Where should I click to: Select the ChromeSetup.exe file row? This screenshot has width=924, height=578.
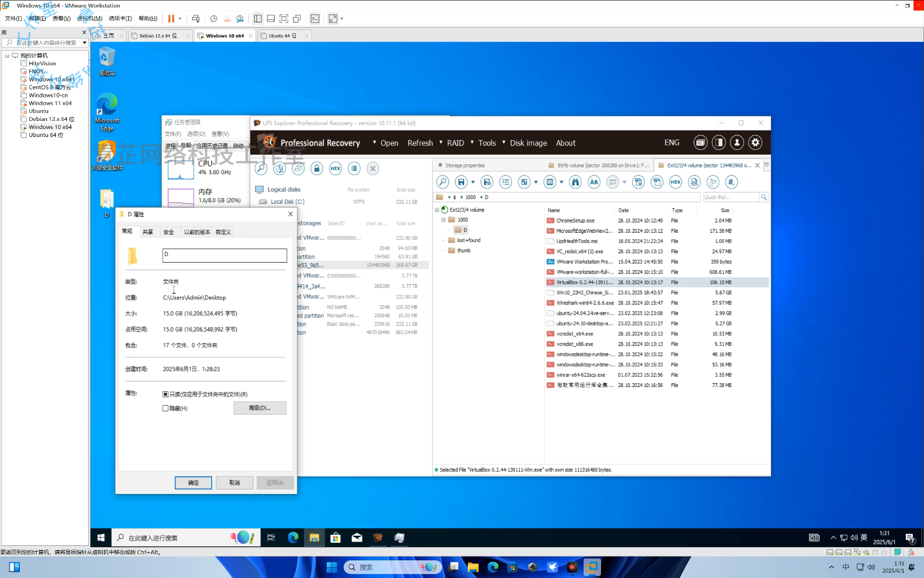657,220
